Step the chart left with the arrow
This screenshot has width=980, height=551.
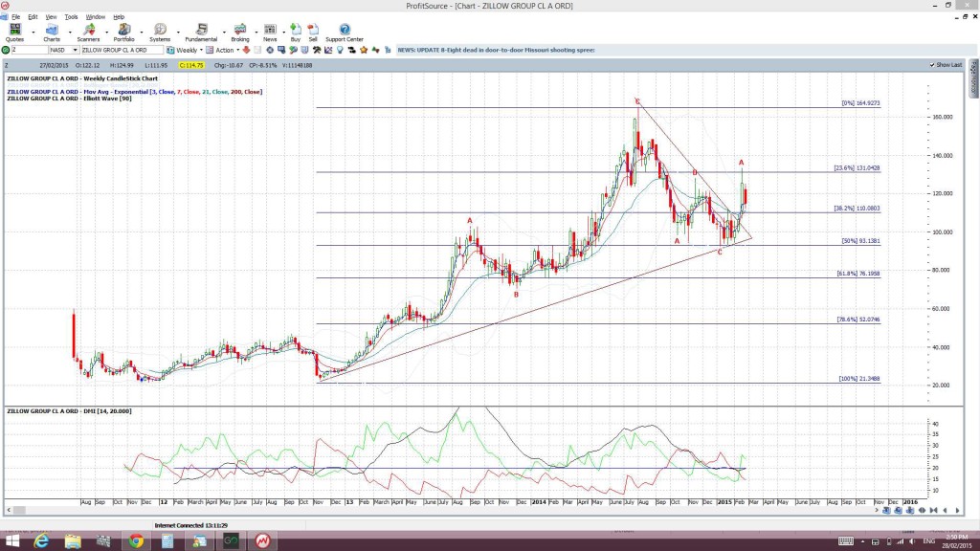[x=945, y=511]
